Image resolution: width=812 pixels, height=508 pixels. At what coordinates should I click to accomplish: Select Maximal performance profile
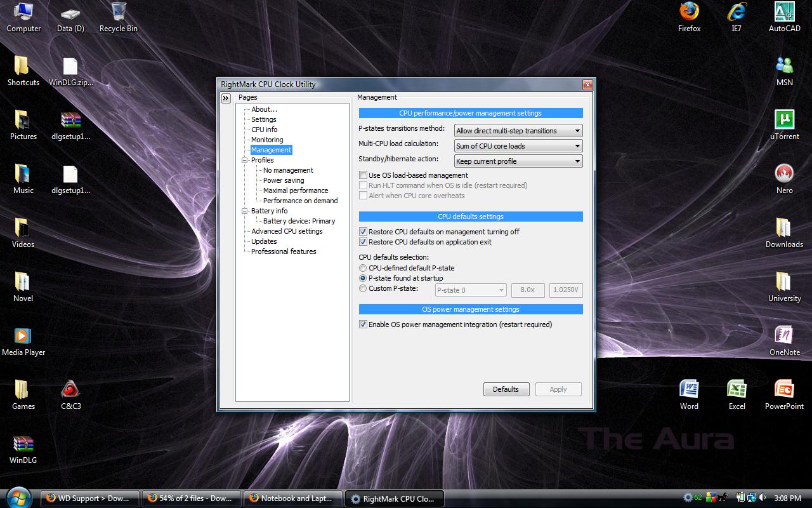[x=296, y=190]
